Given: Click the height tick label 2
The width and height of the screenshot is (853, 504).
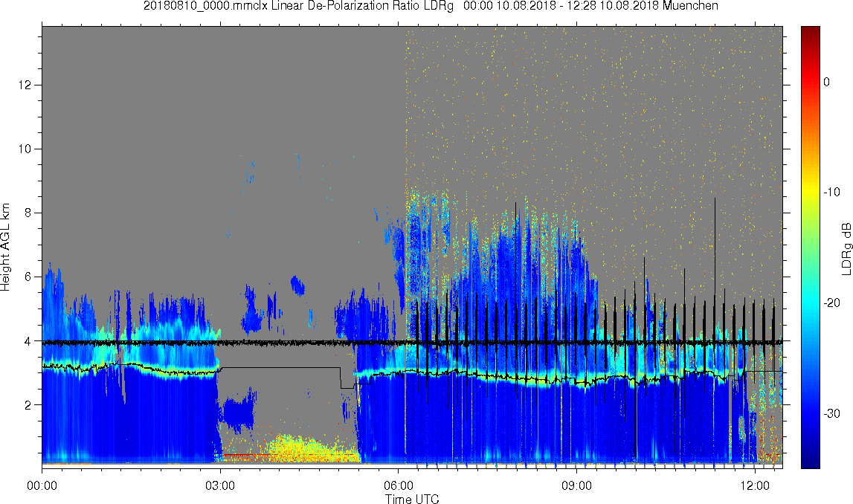Looking at the screenshot, I should (x=28, y=405).
